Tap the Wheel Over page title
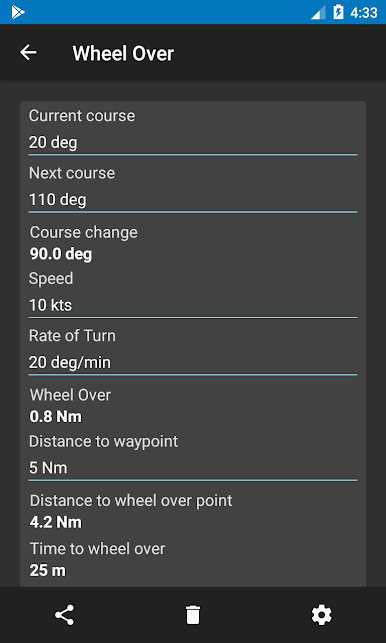 [123, 53]
